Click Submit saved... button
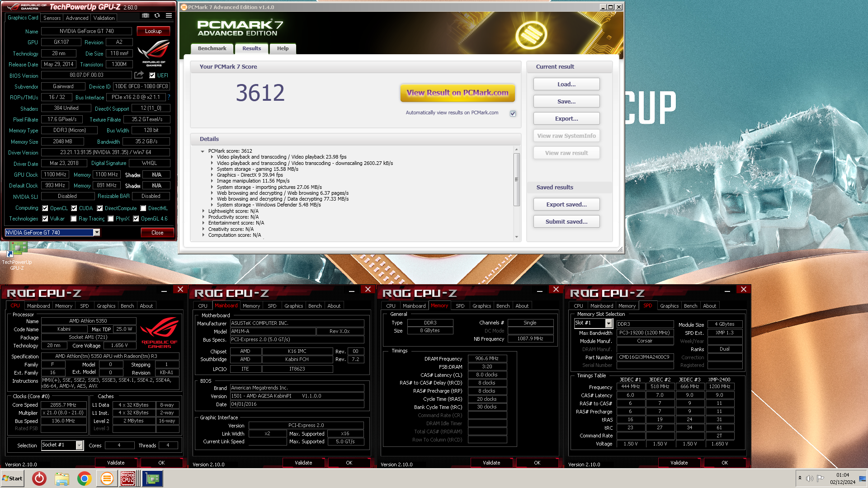Image resolution: width=868 pixels, height=488 pixels. [566, 222]
